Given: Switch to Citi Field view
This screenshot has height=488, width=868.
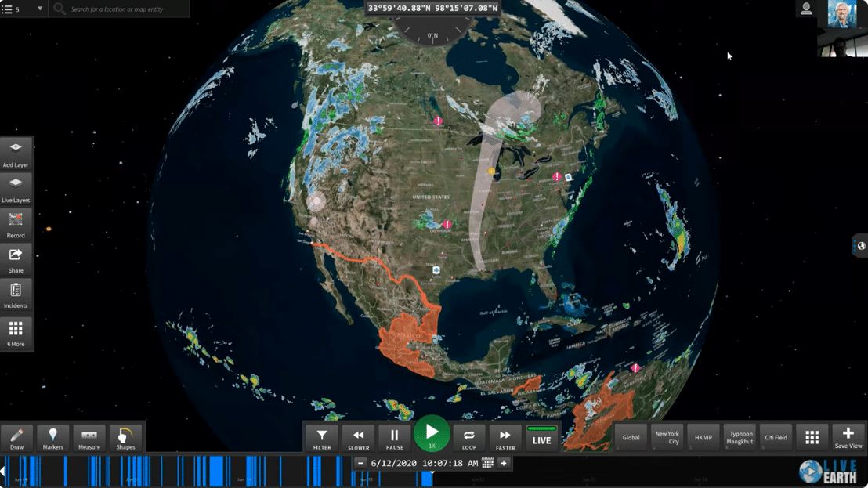Looking at the screenshot, I should click(776, 438).
